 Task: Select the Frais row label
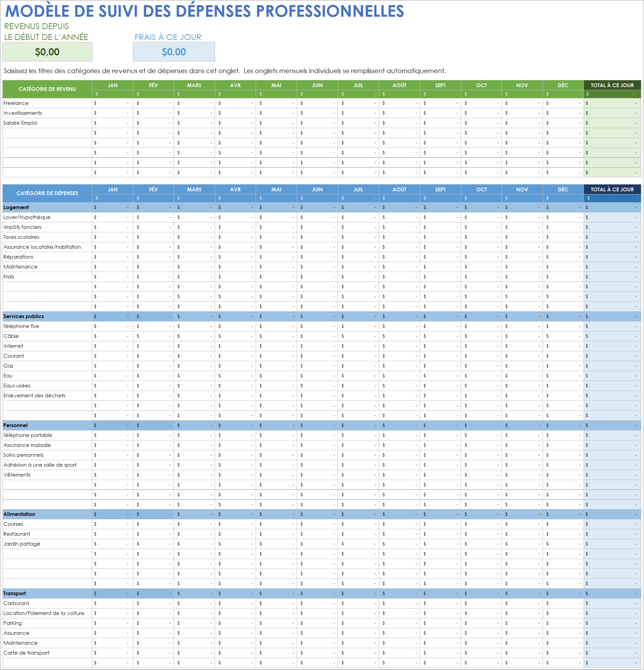click(9, 277)
